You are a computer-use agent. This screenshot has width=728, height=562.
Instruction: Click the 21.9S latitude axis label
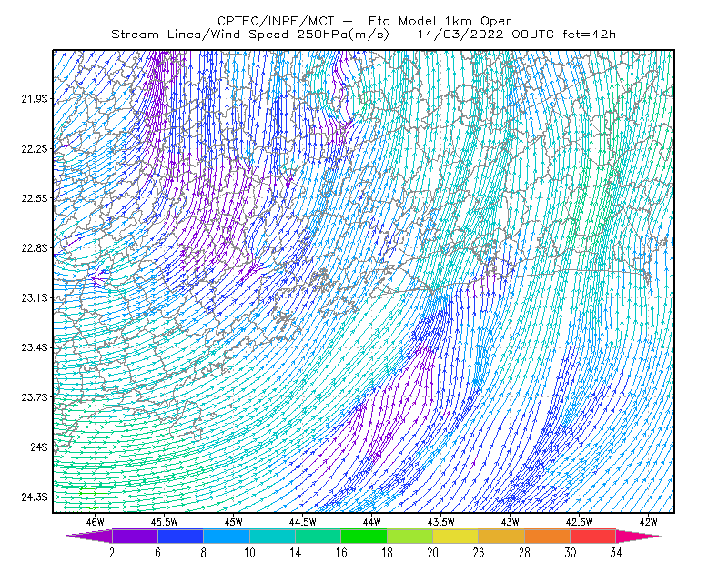pyautogui.click(x=35, y=98)
